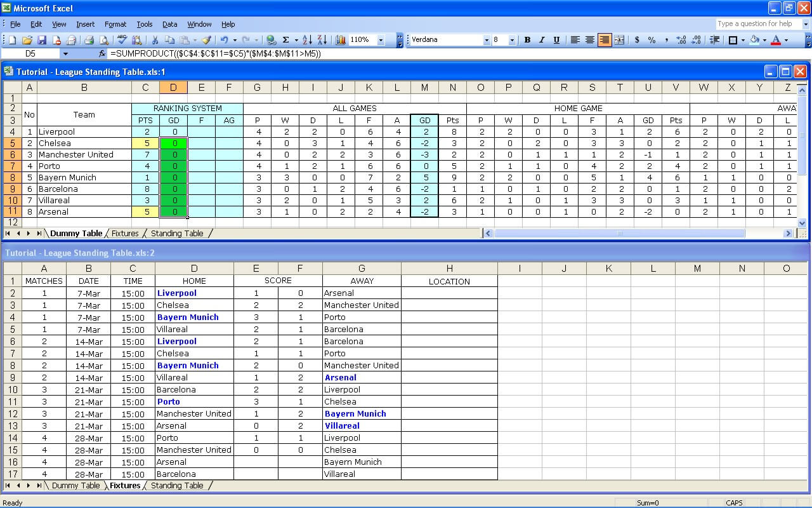Activate the Format Painter brush
Image resolution: width=812 pixels, height=508 pixels.
[206, 40]
